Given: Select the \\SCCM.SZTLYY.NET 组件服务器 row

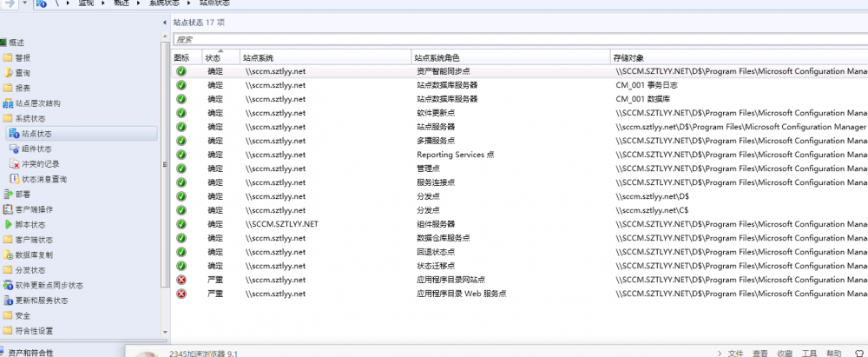Looking at the screenshot, I should 520,224.
